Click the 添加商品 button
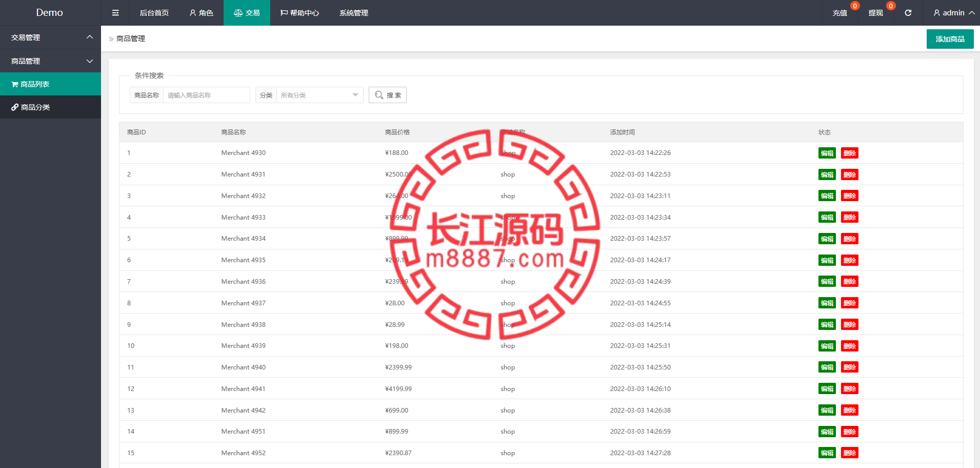 click(950, 39)
